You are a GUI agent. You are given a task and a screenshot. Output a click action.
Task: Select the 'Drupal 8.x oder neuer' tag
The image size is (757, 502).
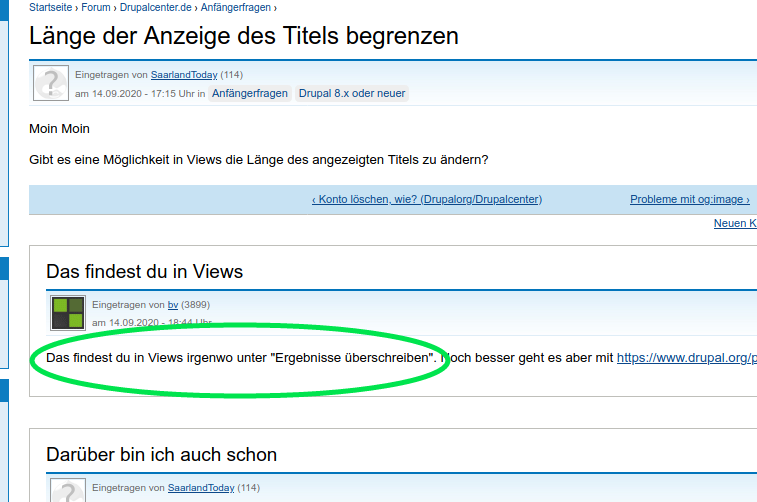(x=352, y=94)
